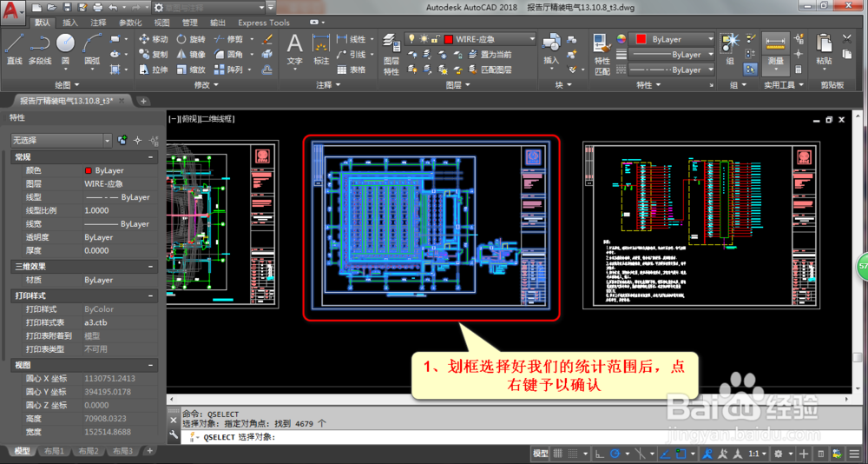This screenshot has height=464, width=868.
Task: Toggle annotation visibility in status bar
Action: [x=708, y=453]
